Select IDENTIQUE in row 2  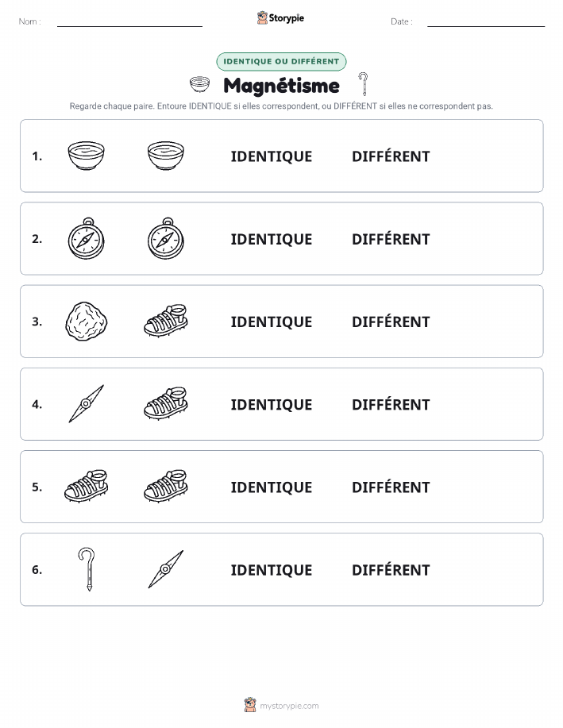[x=272, y=239]
